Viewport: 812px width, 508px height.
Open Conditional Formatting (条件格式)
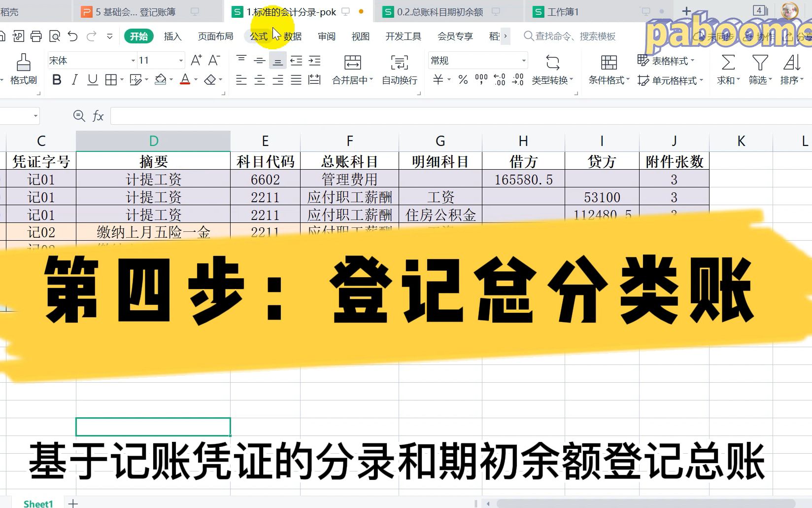click(609, 70)
